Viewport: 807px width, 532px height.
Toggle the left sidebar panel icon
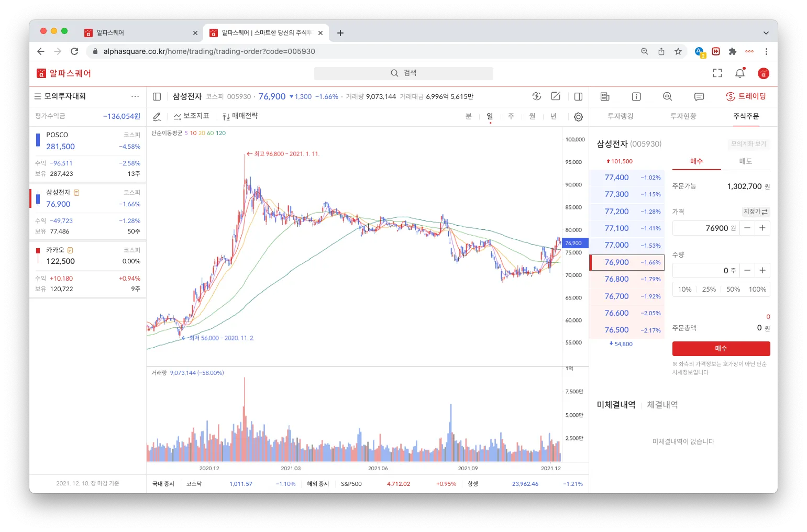pyautogui.click(x=157, y=96)
